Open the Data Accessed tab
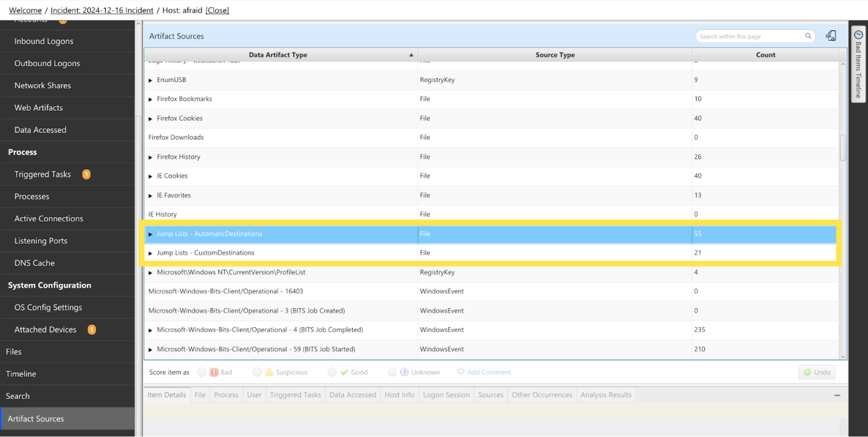The width and height of the screenshot is (868, 437). tap(353, 395)
